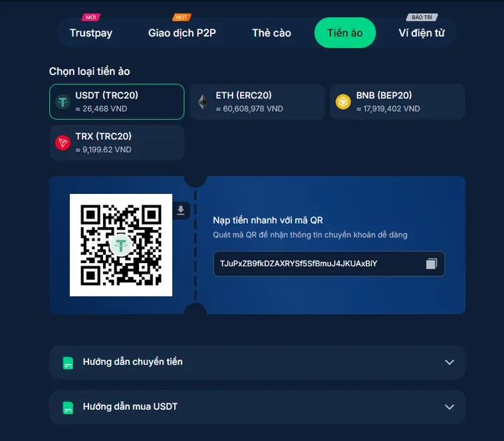Screen dimensions: 504x441
Task: Click the green icon beside Hướng dẫn mua USDT
Action: coord(68,408)
